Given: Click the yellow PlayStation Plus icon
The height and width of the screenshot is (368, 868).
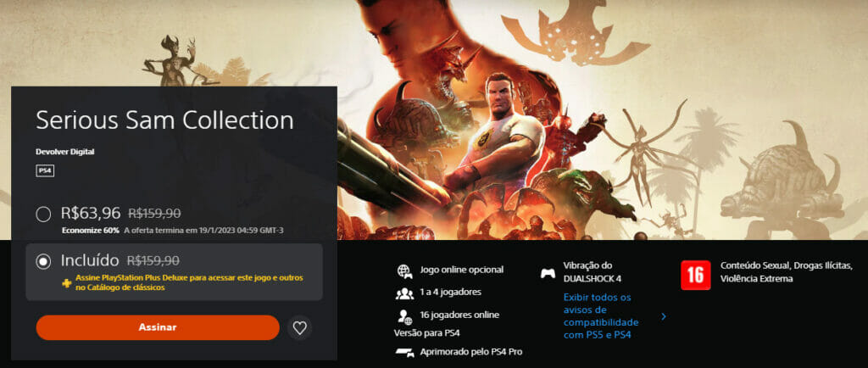Looking at the screenshot, I should pos(66,282).
